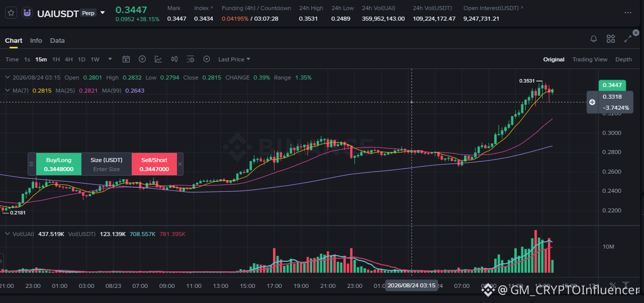The height and width of the screenshot is (303, 644).
Task: Click the circled plus icon in toolbar
Action: click(x=142, y=59)
